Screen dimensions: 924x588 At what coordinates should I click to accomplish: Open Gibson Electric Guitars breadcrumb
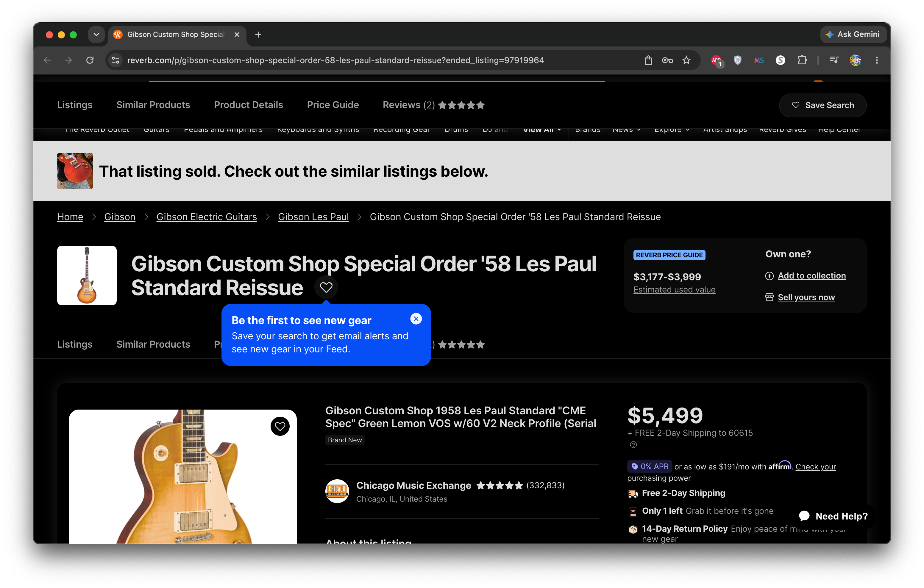click(x=207, y=217)
